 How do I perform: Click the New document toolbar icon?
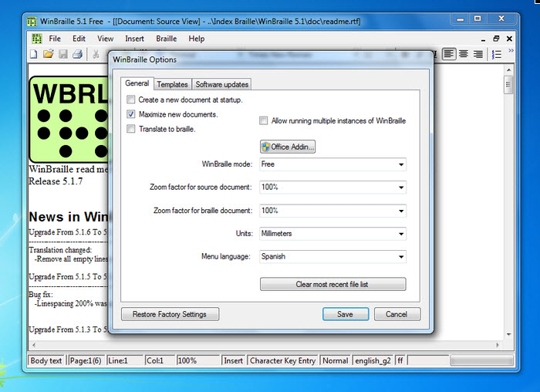(33, 54)
